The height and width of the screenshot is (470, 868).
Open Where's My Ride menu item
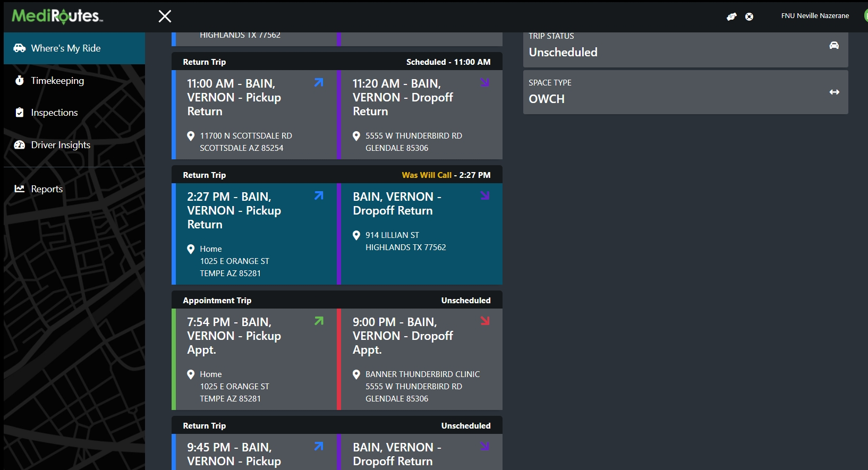pyautogui.click(x=74, y=48)
